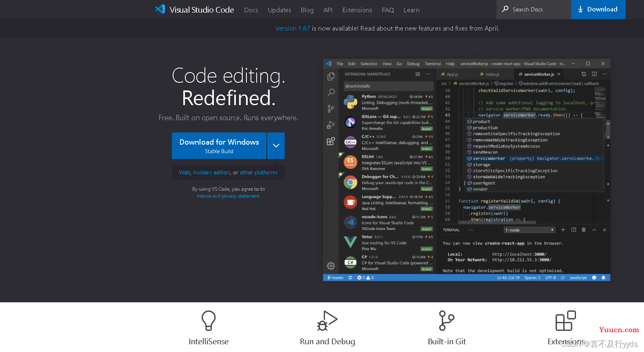The image size is (644, 352).
Task: Switch to the index.js tab in editor screenshot
Action: point(492,74)
